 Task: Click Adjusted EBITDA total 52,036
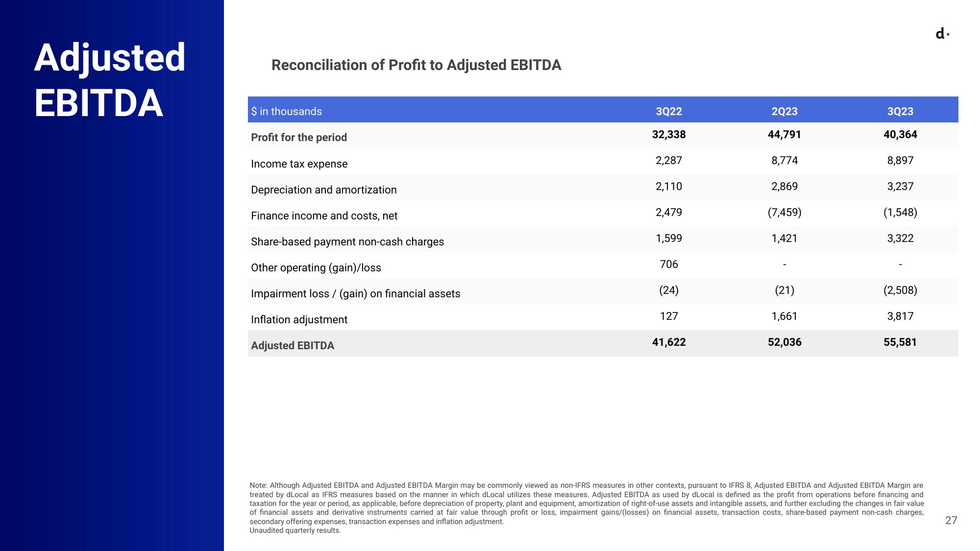[784, 342]
